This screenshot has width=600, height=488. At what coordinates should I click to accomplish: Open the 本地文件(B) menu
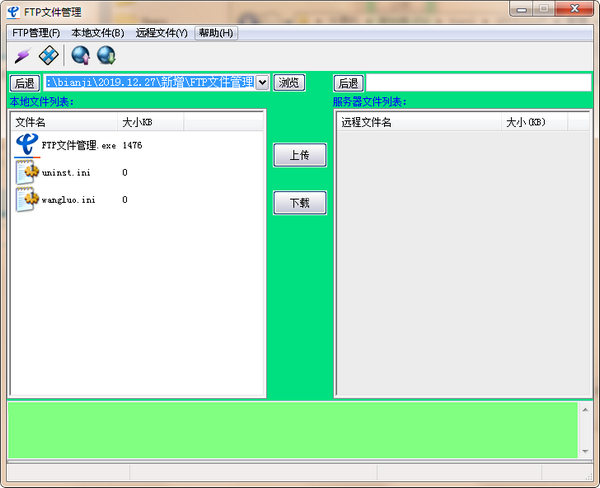pyautogui.click(x=97, y=33)
